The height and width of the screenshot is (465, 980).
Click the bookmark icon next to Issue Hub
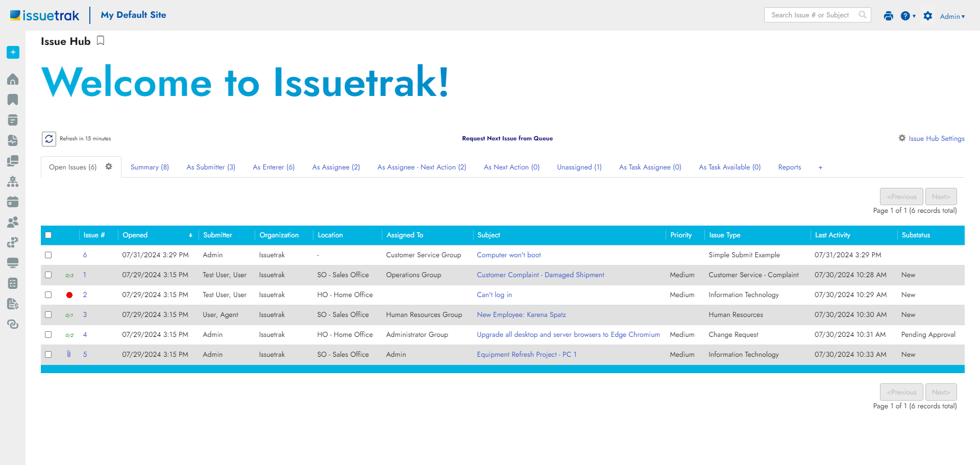click(x=101, y=41)
